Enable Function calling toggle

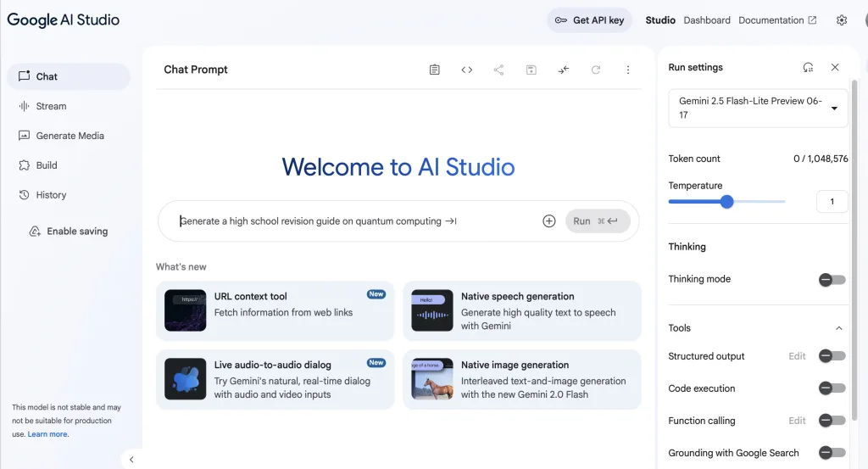pos(832,421)
